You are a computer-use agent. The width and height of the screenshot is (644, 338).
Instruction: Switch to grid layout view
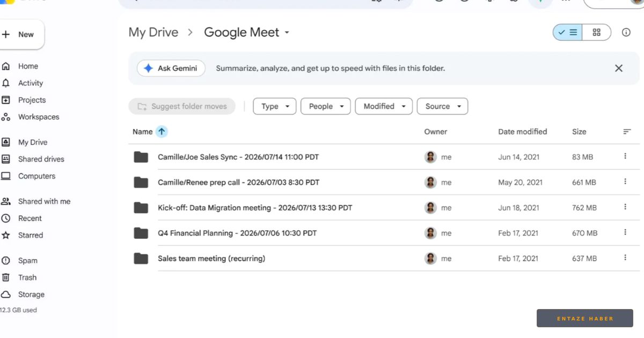(597, 32)
